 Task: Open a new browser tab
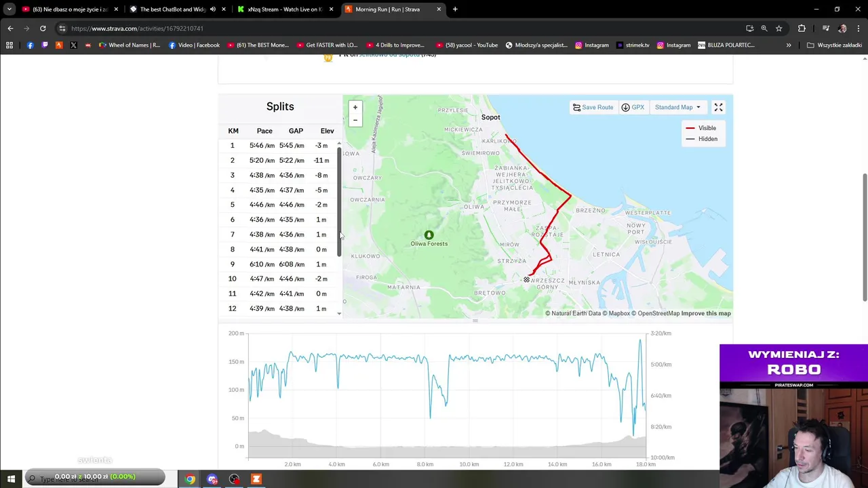[x=455, y=9]
